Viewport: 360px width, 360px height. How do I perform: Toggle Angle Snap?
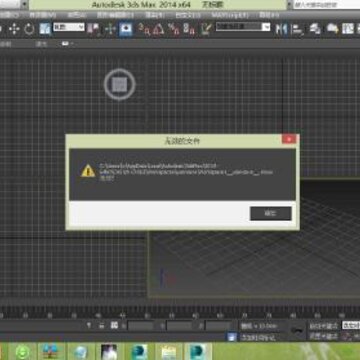click(158, 29)
